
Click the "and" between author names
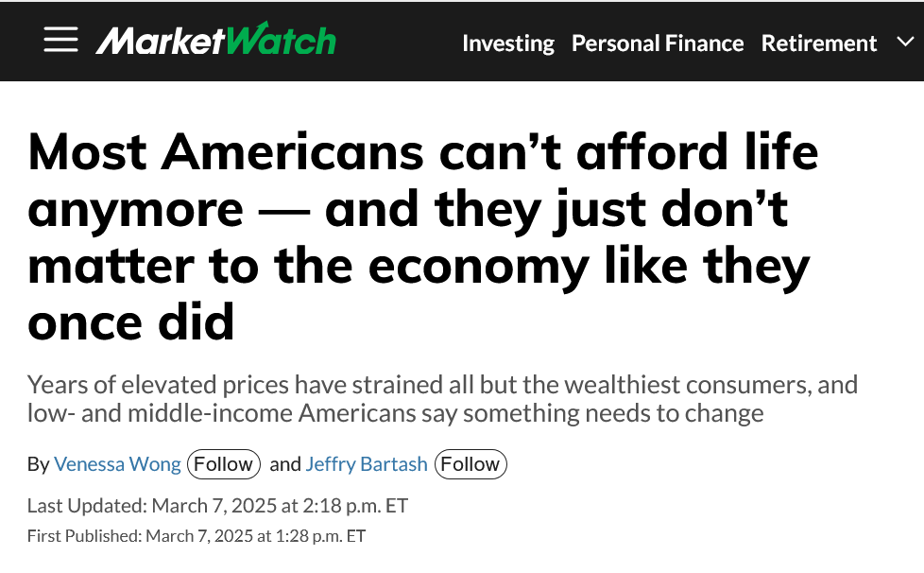285,464
